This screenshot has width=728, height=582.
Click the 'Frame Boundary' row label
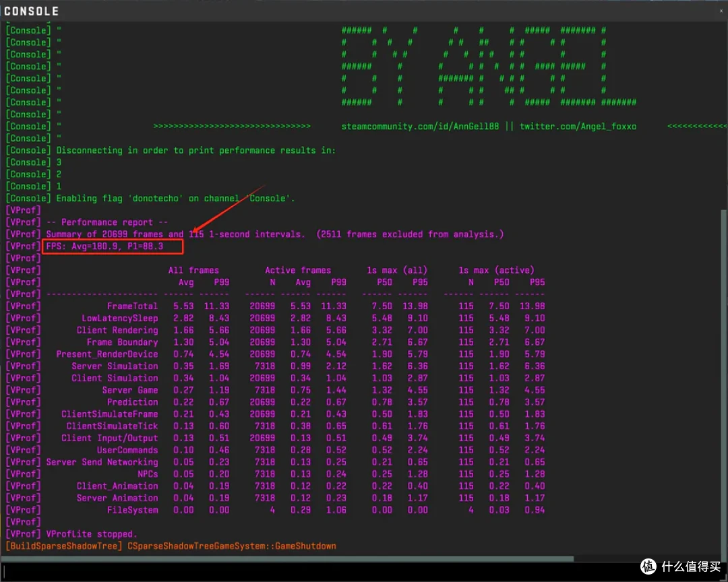pos(122,342)
